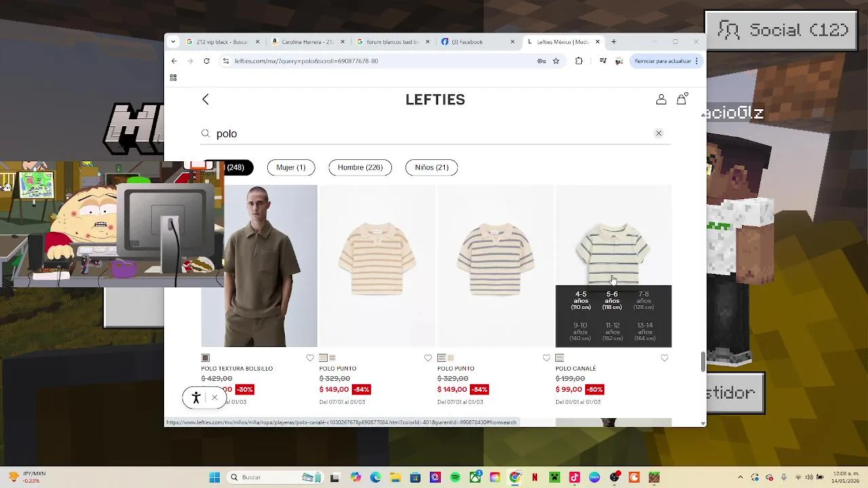Open the olive polo model product image
868x488 pixels.
[x=259, y=266]
